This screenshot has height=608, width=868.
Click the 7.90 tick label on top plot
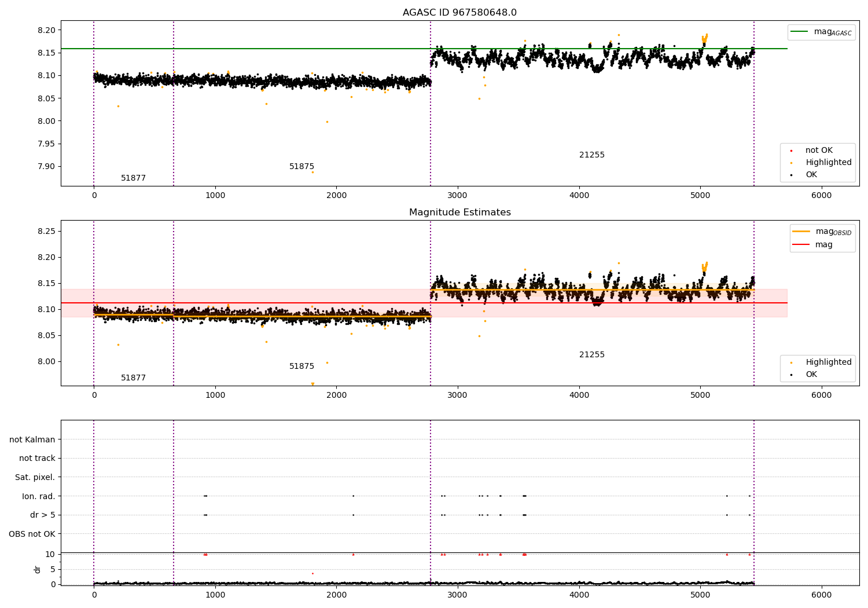(x=46, y=167)
